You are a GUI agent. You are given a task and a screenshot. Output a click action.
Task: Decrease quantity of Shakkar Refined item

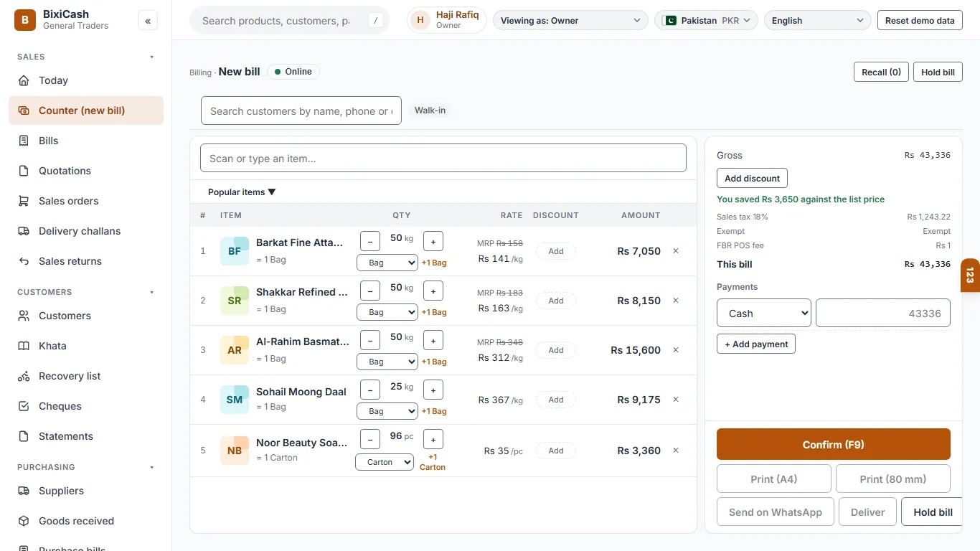pyautogui.click(x=370, y=291)
